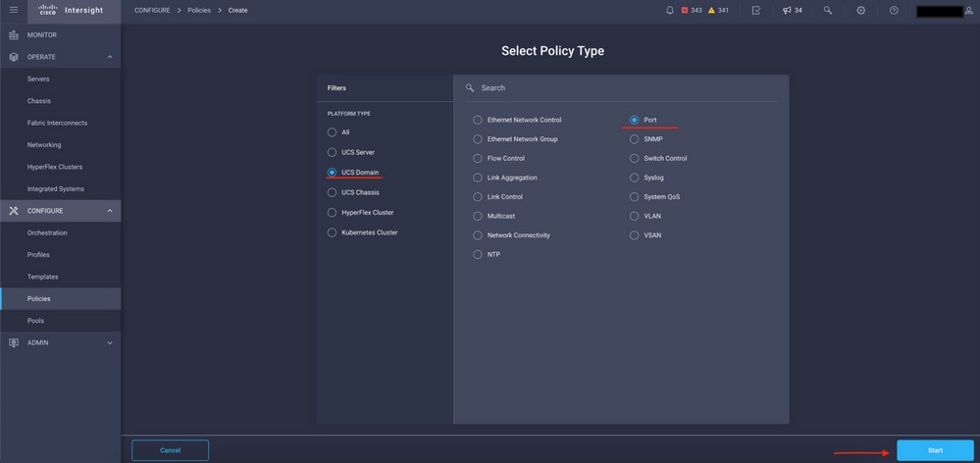
Task: Choose the Link Aggregation policy
Action: 478,179
